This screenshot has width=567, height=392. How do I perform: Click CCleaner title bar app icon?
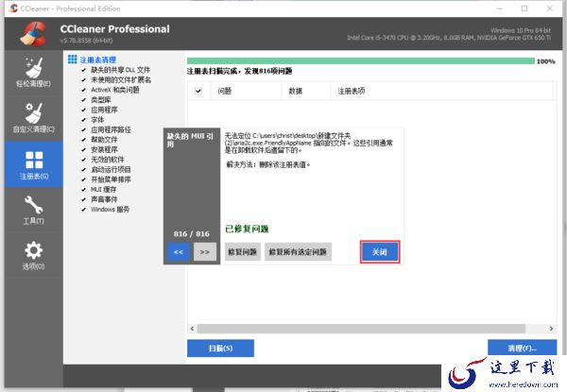14,9
